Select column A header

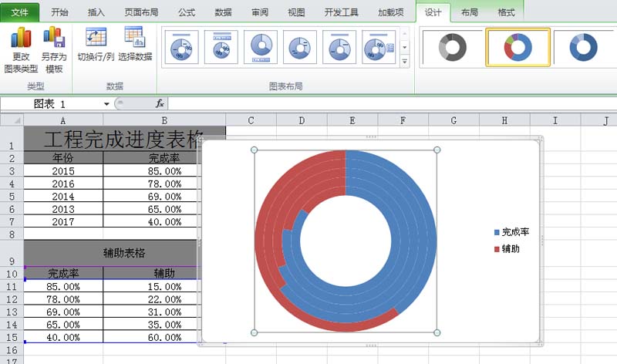[63, 120]
